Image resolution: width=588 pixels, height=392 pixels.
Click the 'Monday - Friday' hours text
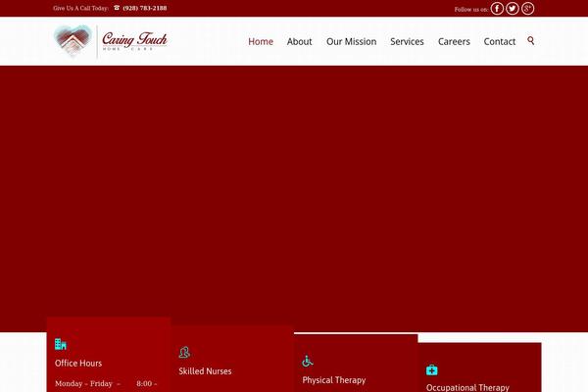tap(83, 384)
